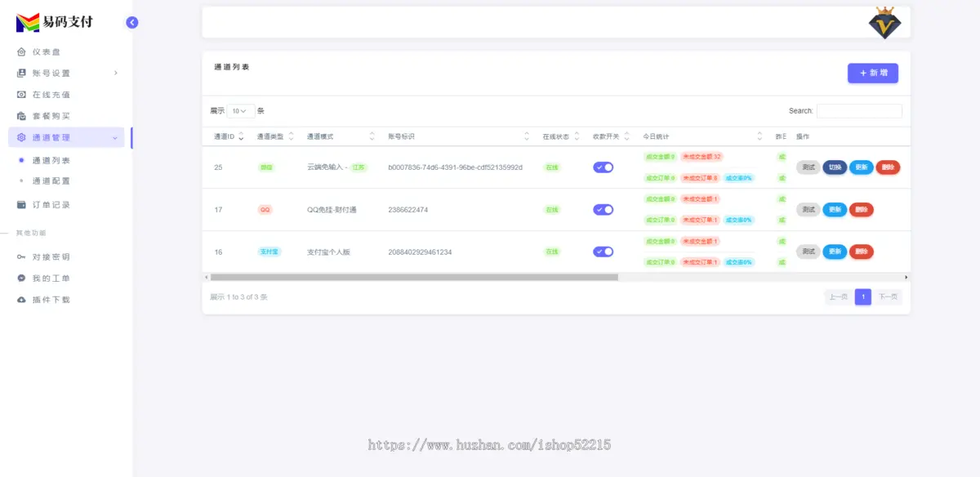Sort by 今日统计 column
Viewport: 980px width, 477px height.
coord(702,136)
